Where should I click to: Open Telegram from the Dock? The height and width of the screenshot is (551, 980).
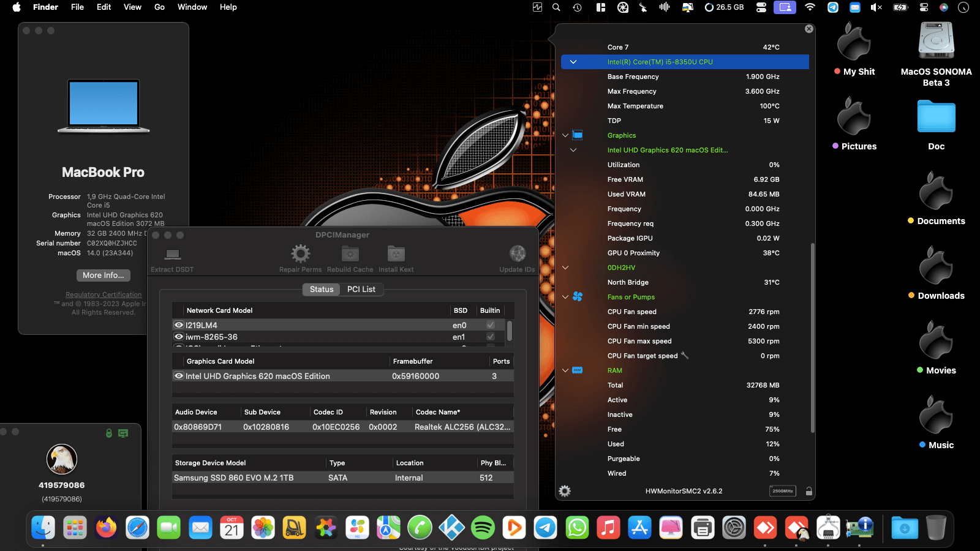pyautogui.click(x=545, y=528)
